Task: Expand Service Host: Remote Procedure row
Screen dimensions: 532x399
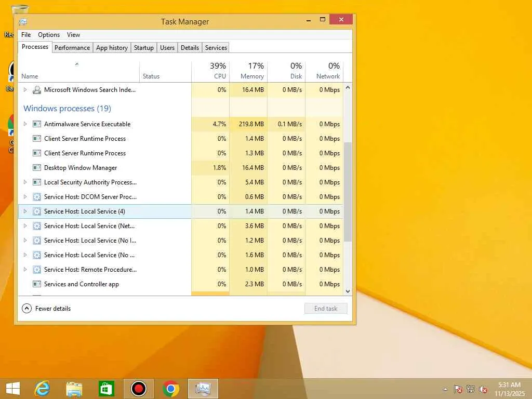Action: coord(25,270)
